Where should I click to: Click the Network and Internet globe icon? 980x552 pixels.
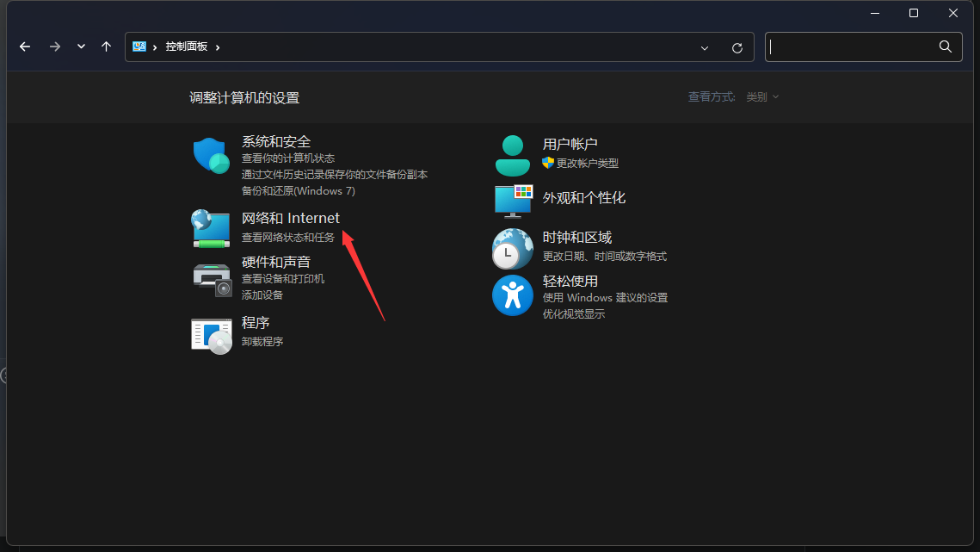pos(212,228)
